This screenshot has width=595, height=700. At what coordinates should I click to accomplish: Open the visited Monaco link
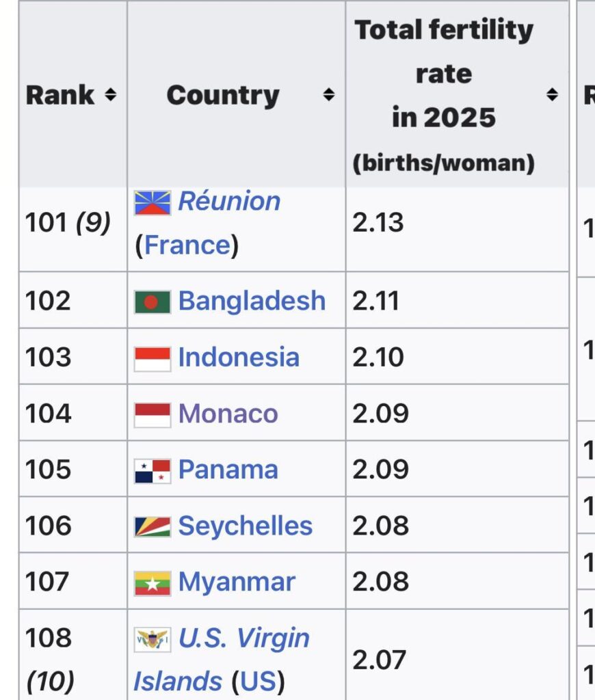(x=228, y=414)
